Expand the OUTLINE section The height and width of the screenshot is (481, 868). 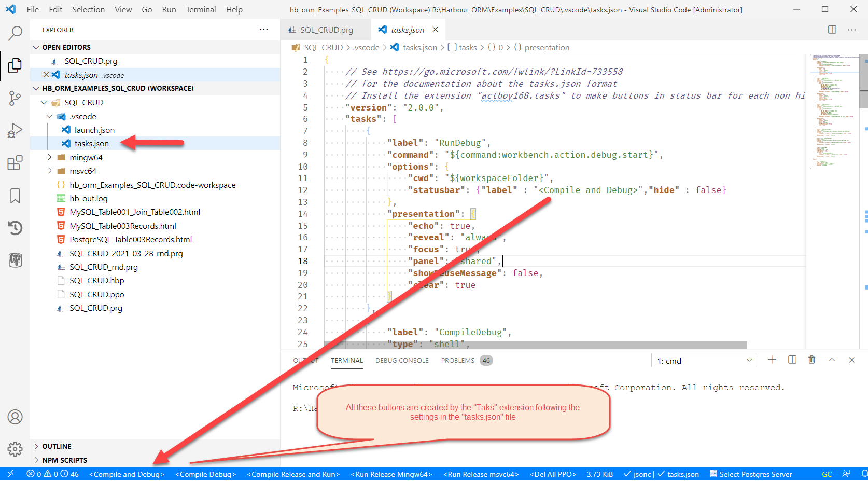pos(57,446)
